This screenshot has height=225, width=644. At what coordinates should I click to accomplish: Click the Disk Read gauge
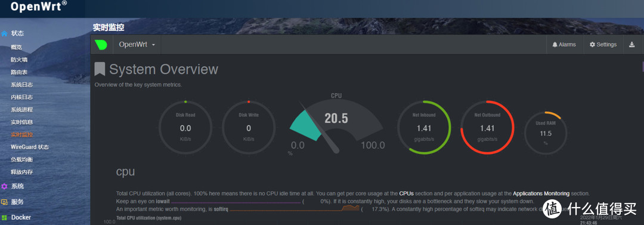coord(185,127)
